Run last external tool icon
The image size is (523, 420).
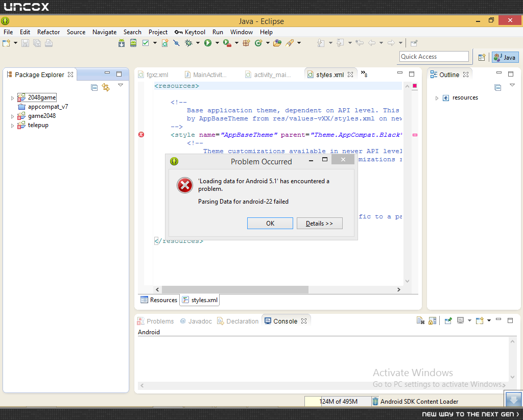(227, 43)
